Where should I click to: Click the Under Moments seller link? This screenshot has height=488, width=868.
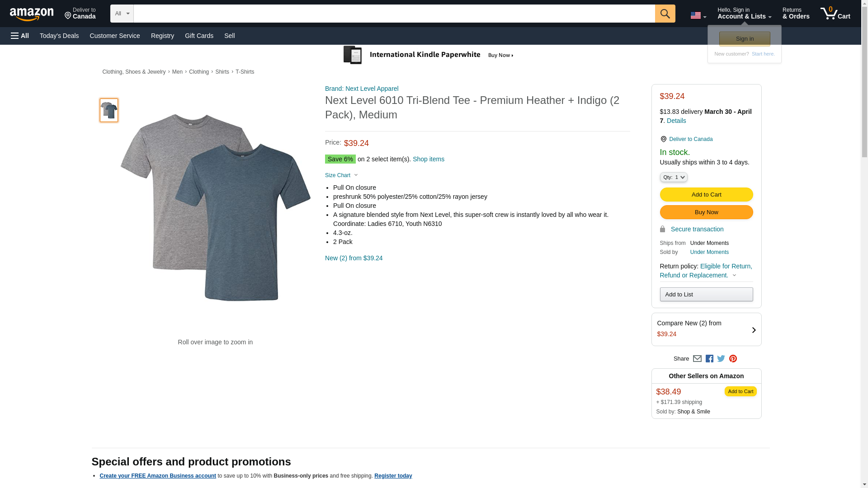[709, 252]
